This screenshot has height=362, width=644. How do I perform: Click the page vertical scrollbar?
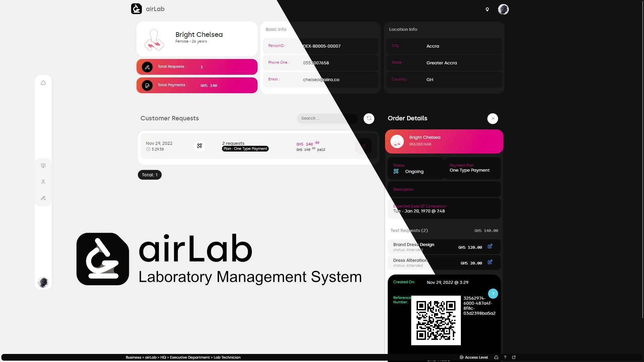tap(643, 159)
